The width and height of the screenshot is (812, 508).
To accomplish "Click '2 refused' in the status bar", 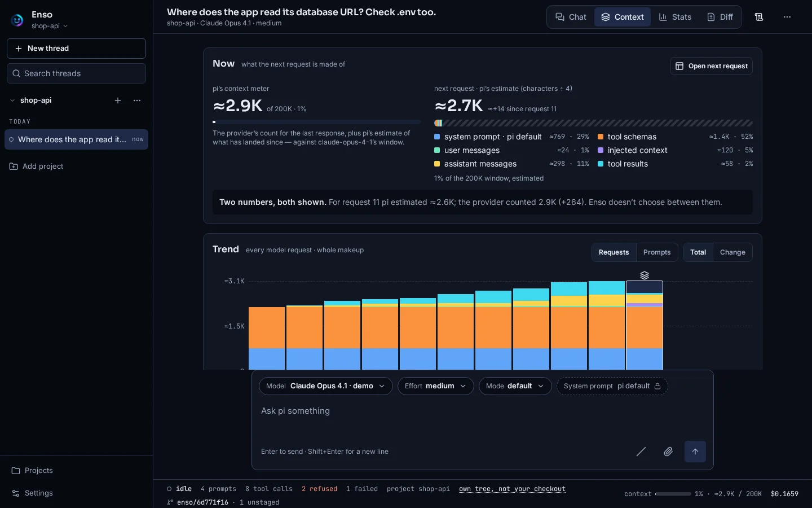I will (319, 489).
